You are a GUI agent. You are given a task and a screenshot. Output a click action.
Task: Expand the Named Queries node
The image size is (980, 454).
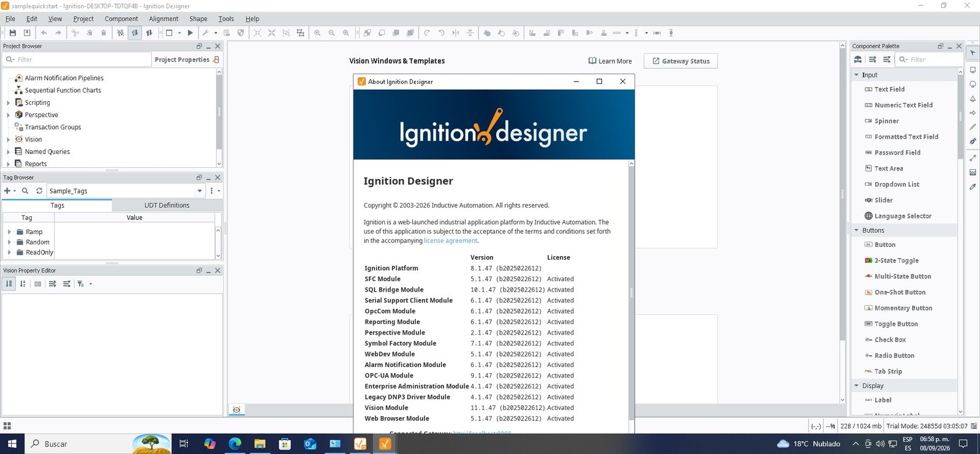point(8,152)
